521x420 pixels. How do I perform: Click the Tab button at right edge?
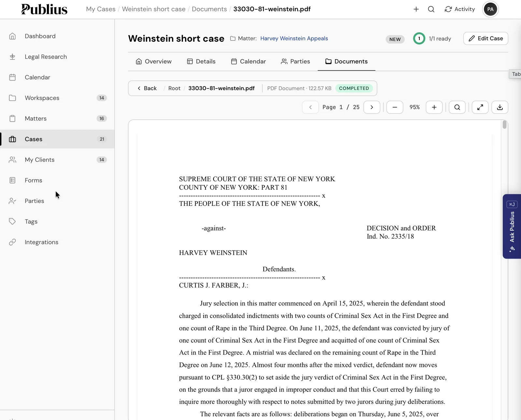pos(515,74)
